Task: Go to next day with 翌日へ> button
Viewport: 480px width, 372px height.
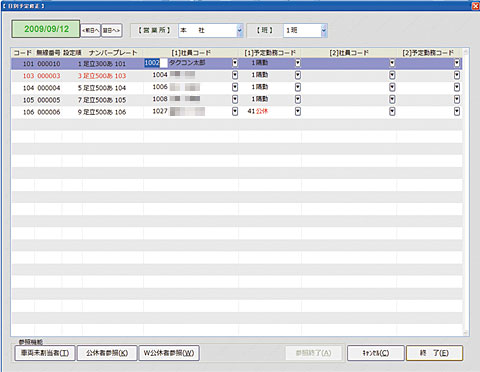Action: [x=112, y=30]
